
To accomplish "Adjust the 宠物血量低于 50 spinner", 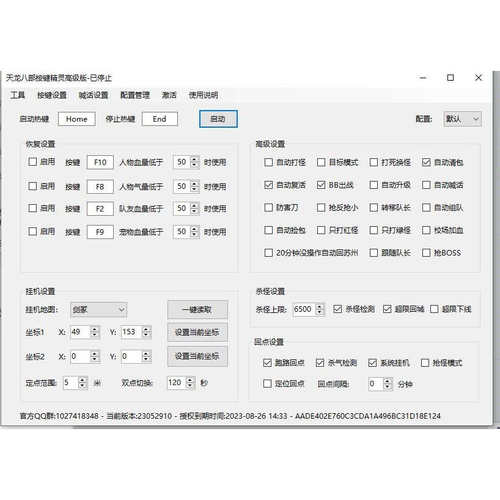I will pos(186,232).
